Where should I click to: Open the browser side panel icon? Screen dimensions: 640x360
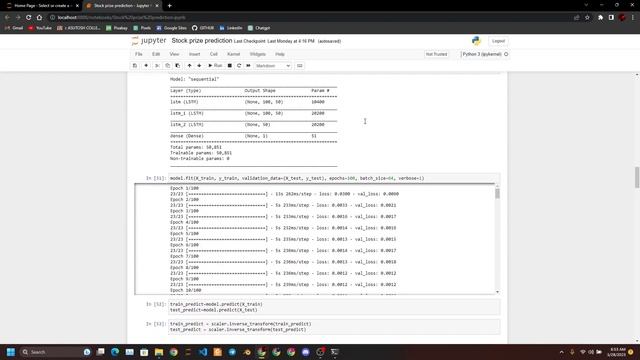[611, 18]
